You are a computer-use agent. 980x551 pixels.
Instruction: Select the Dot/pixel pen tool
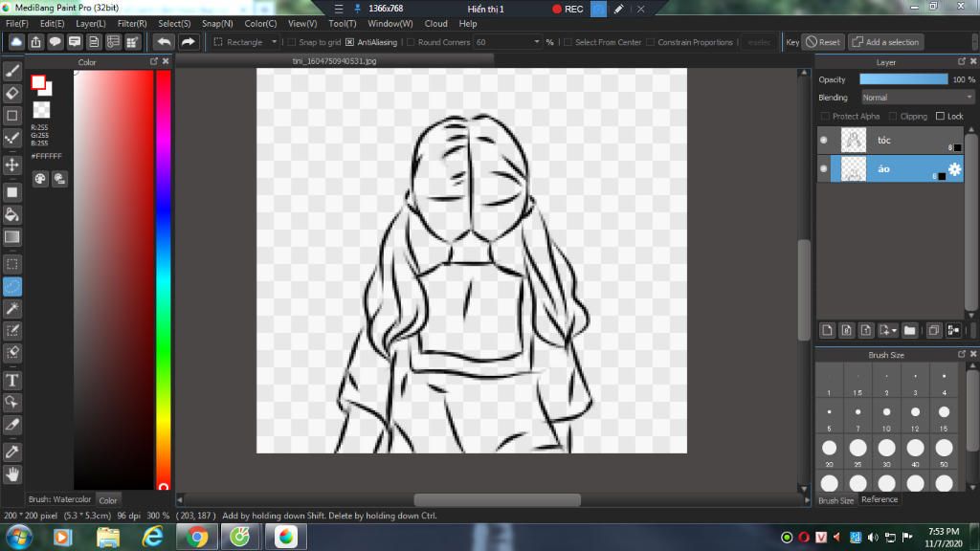click(11, 138)
